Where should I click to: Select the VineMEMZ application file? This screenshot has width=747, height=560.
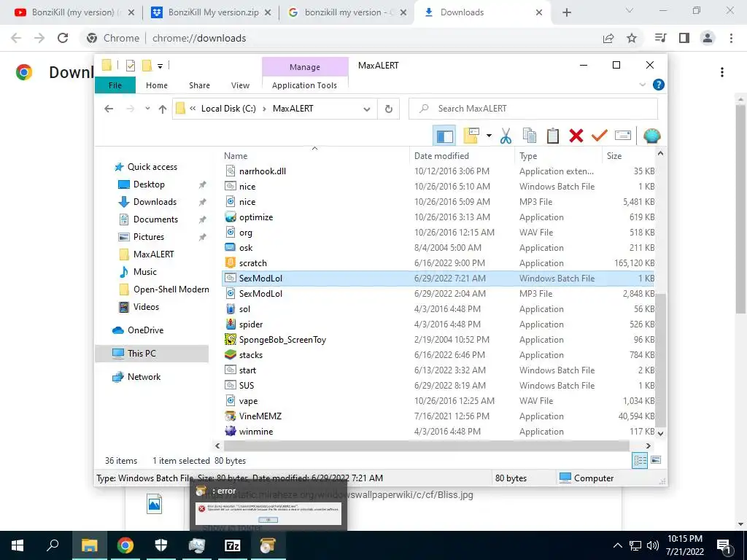pyautogui.click(x=260, y=416)
